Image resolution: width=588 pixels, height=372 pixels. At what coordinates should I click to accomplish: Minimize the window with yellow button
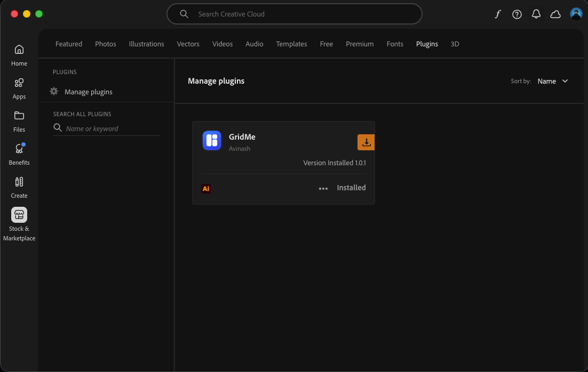pos(27,14)
